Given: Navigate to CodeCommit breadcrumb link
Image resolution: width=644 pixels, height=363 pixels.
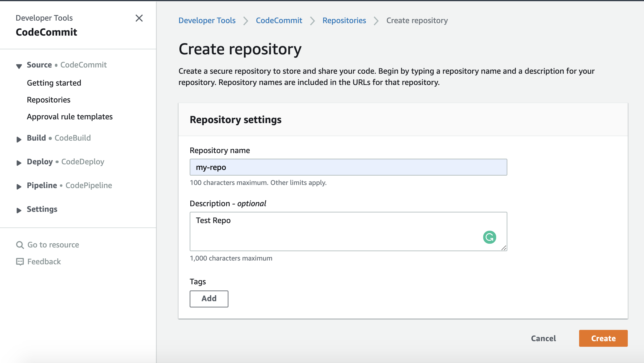Looking at the screenshot, I should (x=279, y=20).
